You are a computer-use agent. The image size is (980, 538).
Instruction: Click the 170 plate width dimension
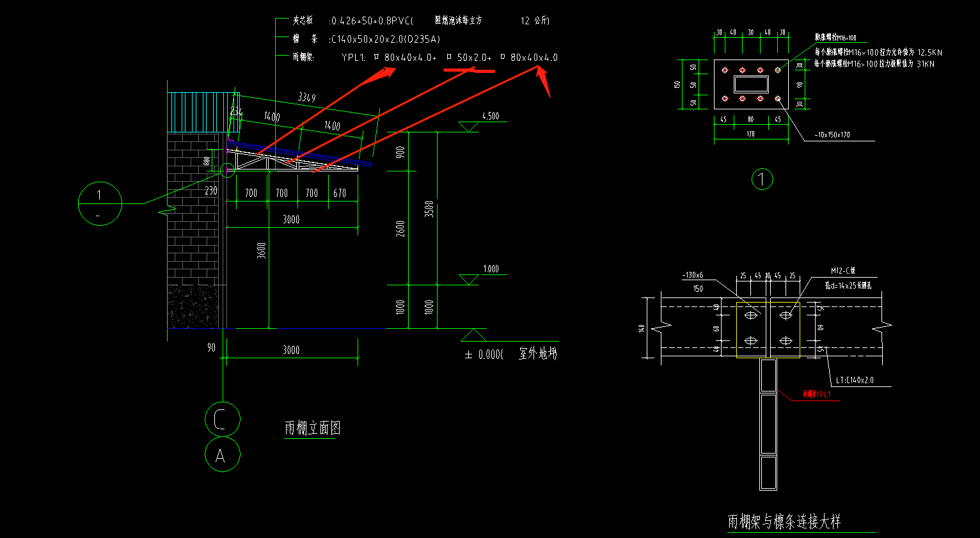pos(750,134)
